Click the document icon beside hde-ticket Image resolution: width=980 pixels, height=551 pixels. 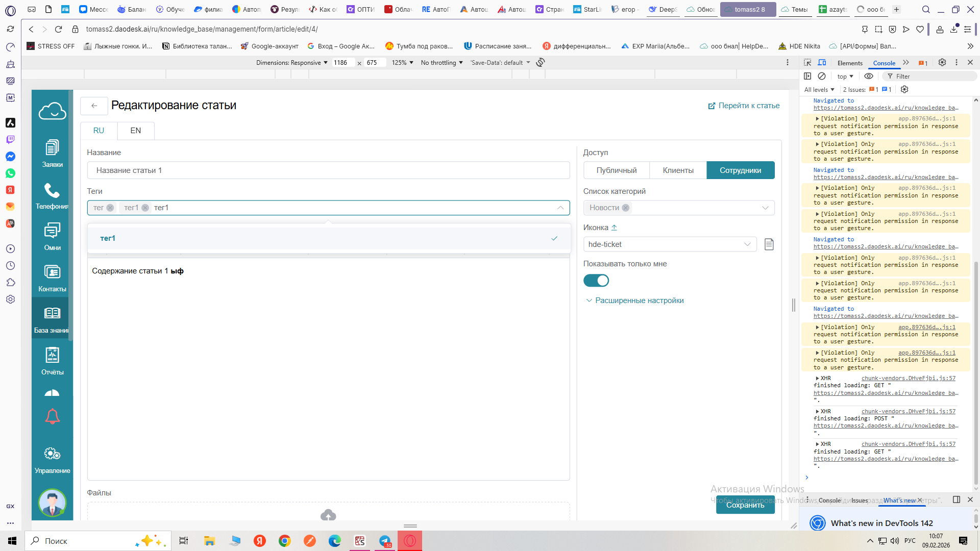(x=769, y=244)
